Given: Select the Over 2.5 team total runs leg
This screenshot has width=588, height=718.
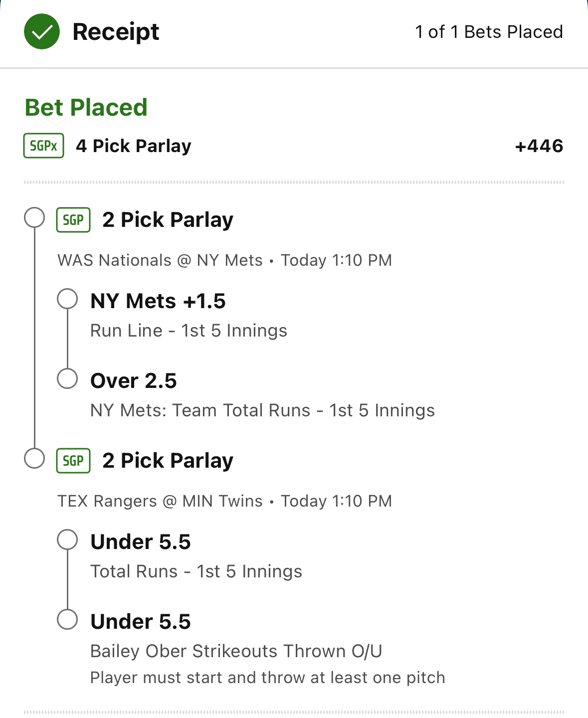Looking at the screenshot, I should tap(134, 381).
